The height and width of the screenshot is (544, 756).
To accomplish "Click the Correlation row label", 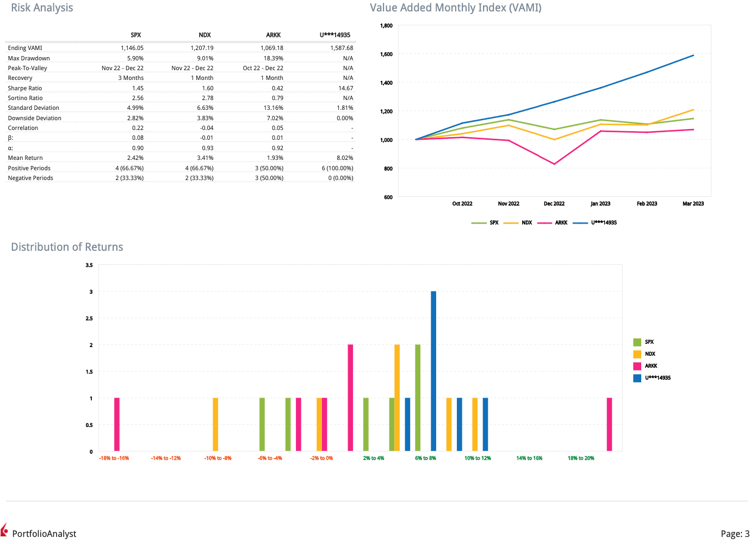I will 23,128.
